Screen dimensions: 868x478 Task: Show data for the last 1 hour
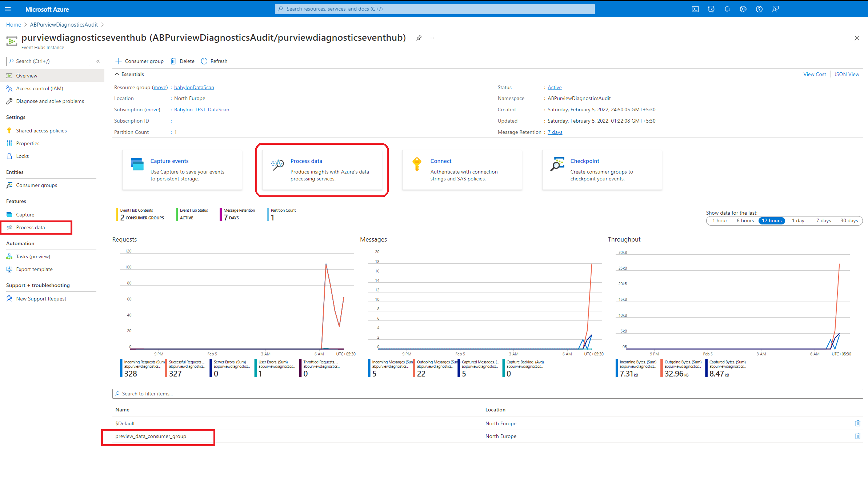pyautogui.click(x=720, y=220)
